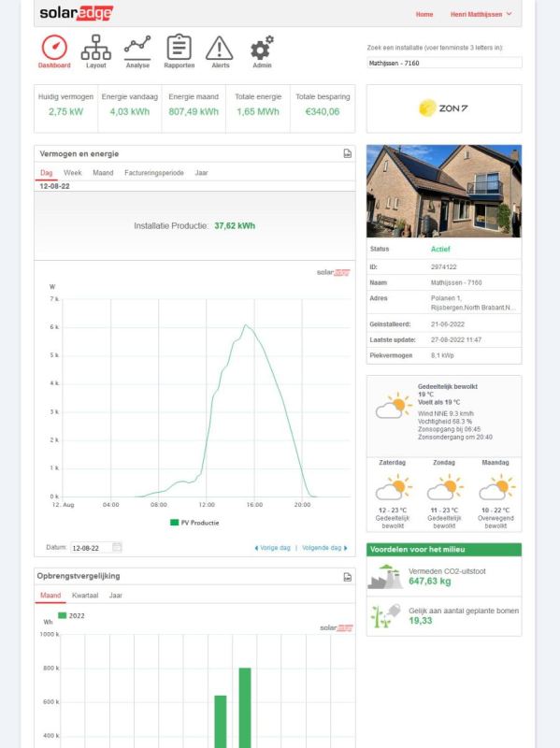Select the Maand tab in Vermogen en energie
560x748 pixels.
103,173
